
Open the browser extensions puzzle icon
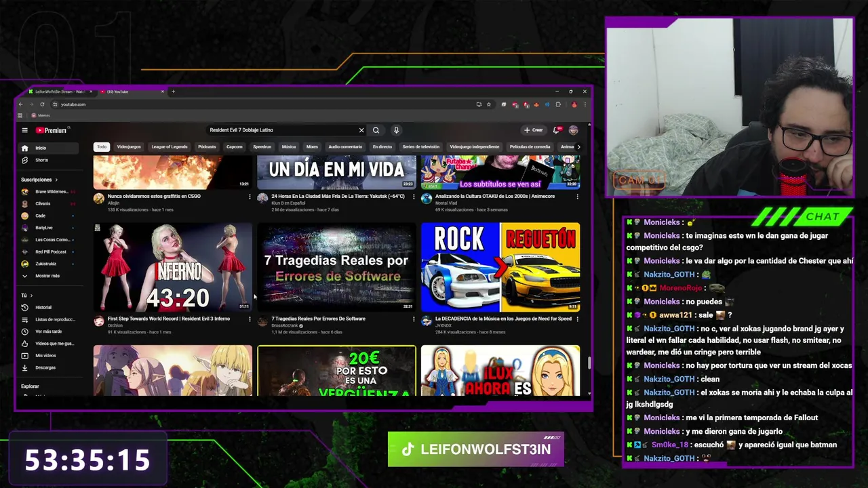(558, 104)
